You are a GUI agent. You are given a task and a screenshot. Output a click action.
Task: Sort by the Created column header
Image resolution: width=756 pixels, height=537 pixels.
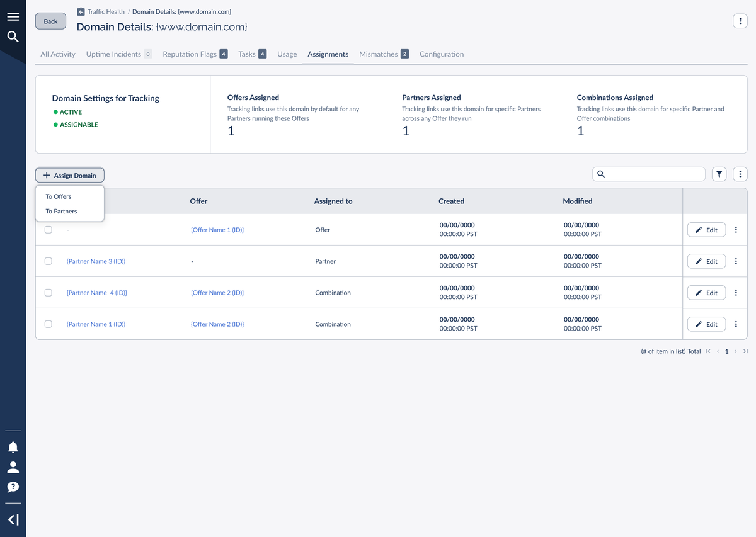pos(451,201)
